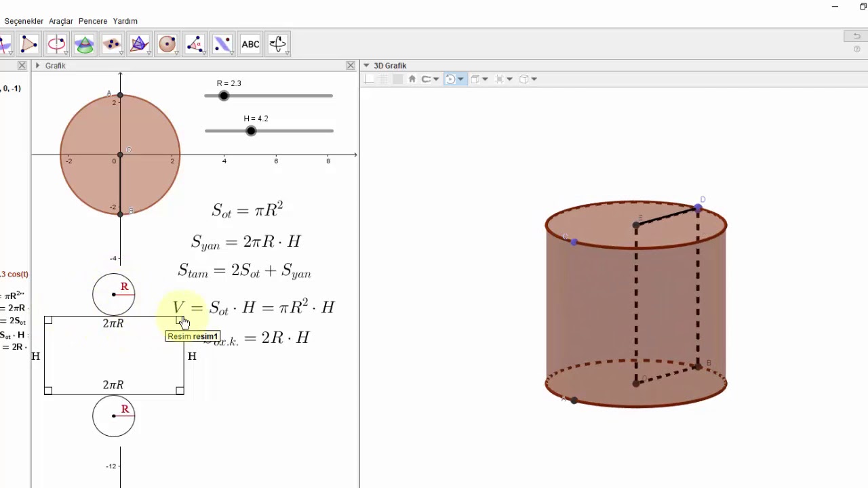Click the S_ot = πR² formula text

[x=247, y=210]
